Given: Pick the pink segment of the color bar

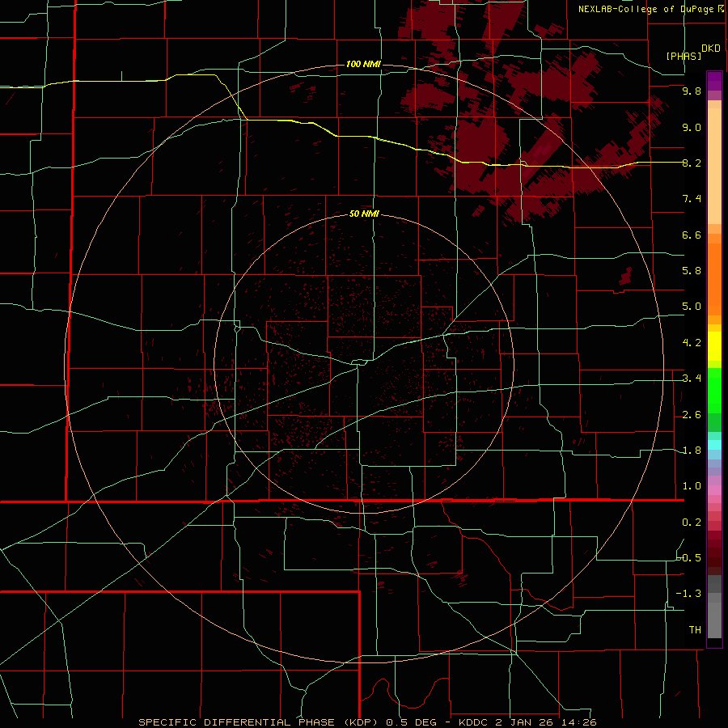Looking at the screenshot, I should point(714,490).
